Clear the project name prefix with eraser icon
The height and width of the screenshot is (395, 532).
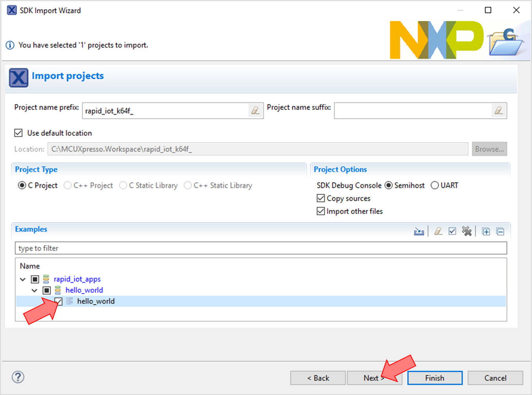click(x=255, y=111)
